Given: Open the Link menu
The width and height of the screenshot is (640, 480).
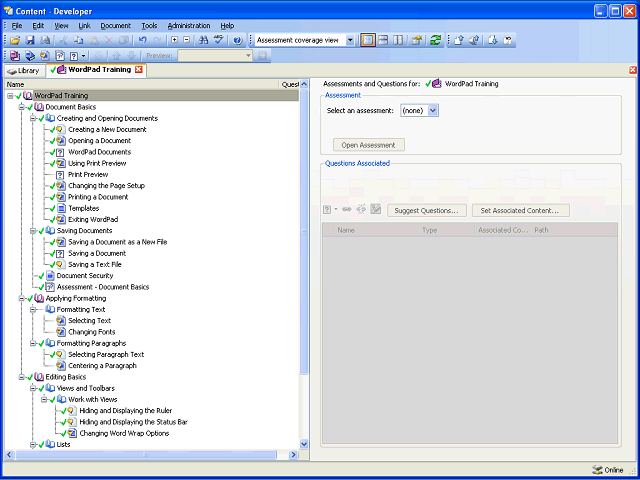Looking at the screenshot, I should point(84,26).
